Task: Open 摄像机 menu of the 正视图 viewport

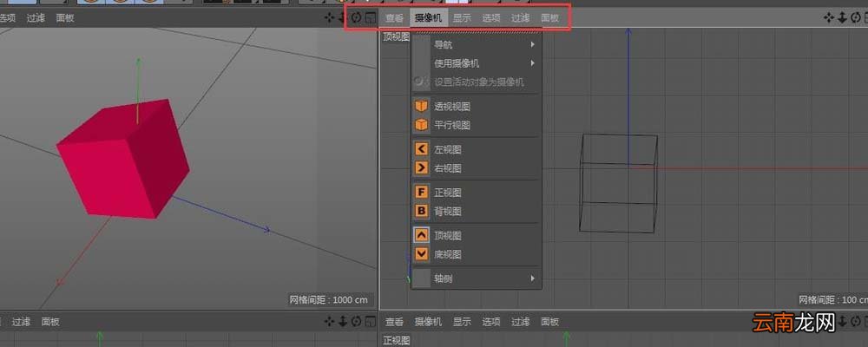Action: (x=429, y=322)
